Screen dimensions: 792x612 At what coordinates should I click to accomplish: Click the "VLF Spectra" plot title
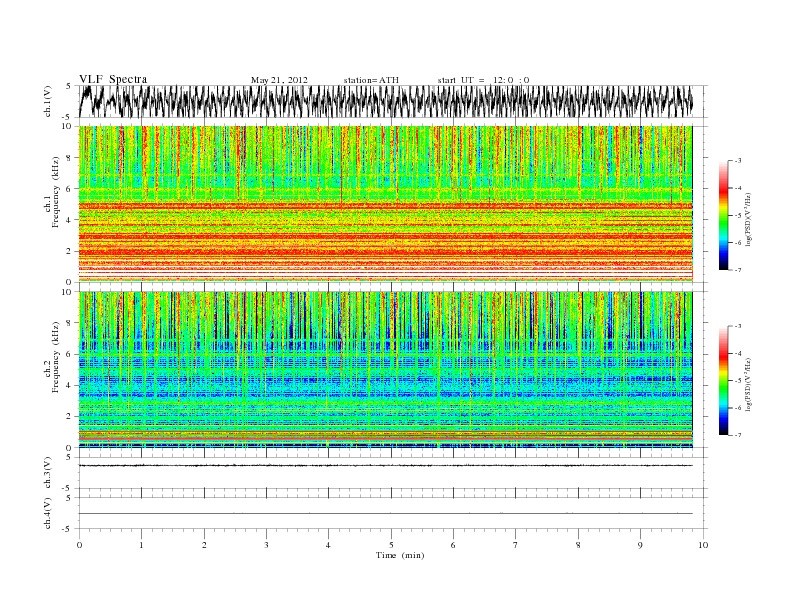[x=113, y=79]
